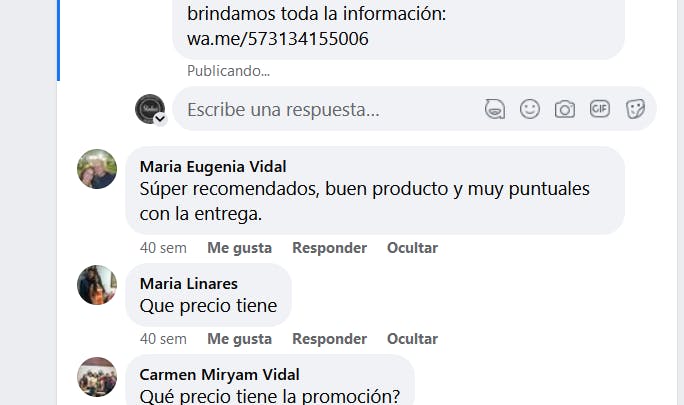
Task: Open Maria Linares' profile picture
Action: tap(97, 285)
